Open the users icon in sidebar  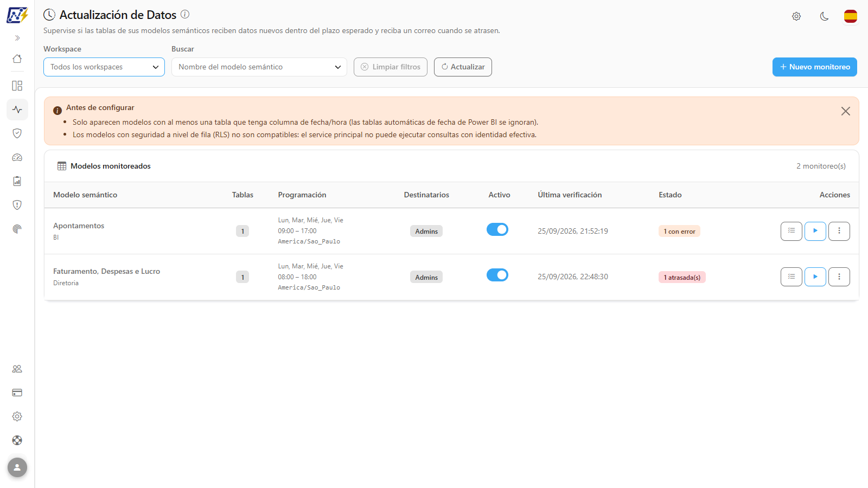17,369
